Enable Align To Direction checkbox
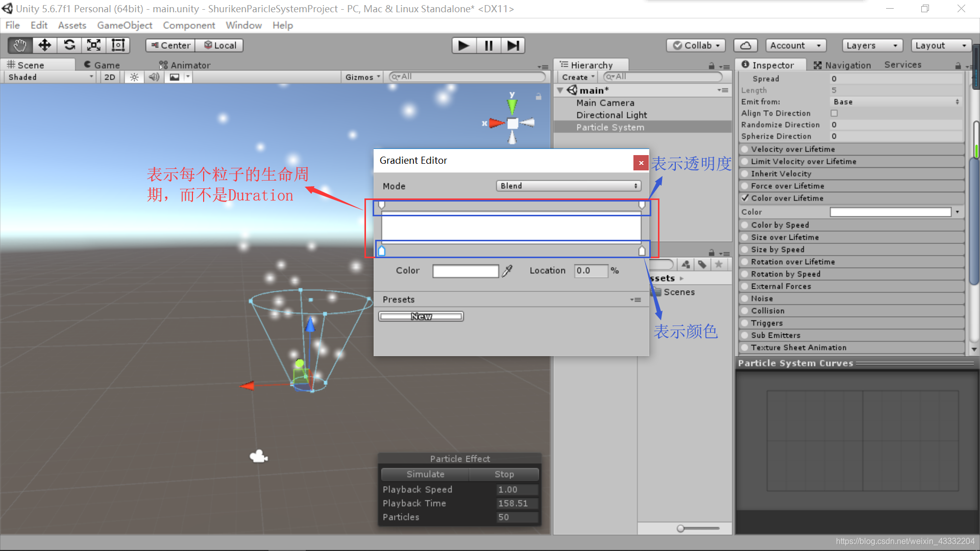Image resolution: width=980 pixels, height=551 pixels. [834, 113]
